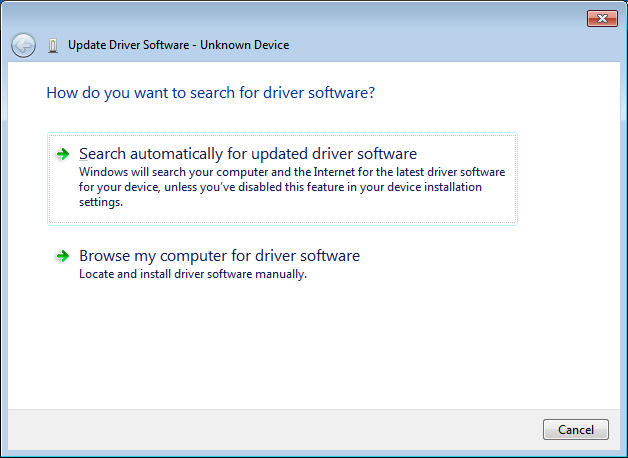
Task: Click green arrow beside Search automatically
Action: (x=62, y=154)
